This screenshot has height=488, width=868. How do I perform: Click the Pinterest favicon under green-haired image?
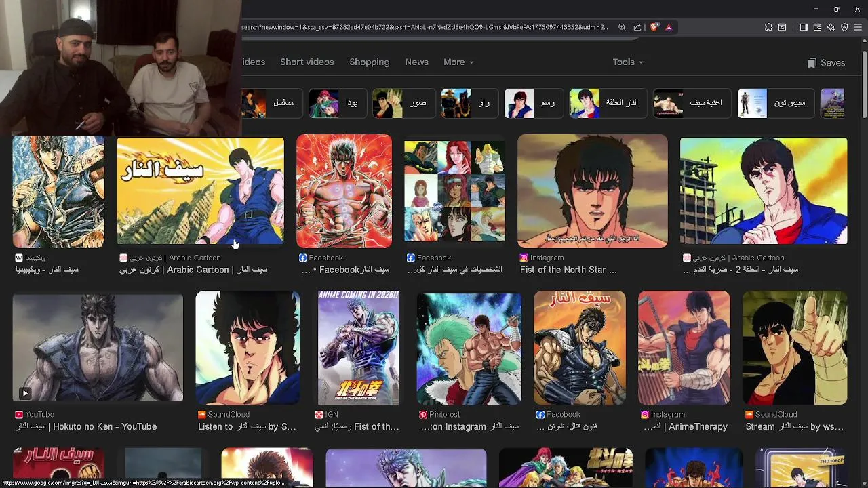click(x=423, y=414)
